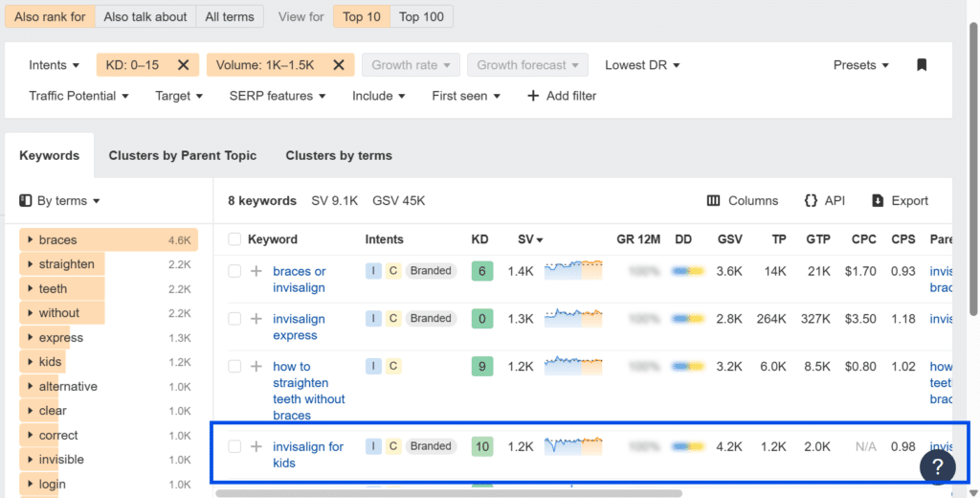Screen dimensions: 980x498
Task: Sort the table by KD column
Action: [x=479, y=239]
